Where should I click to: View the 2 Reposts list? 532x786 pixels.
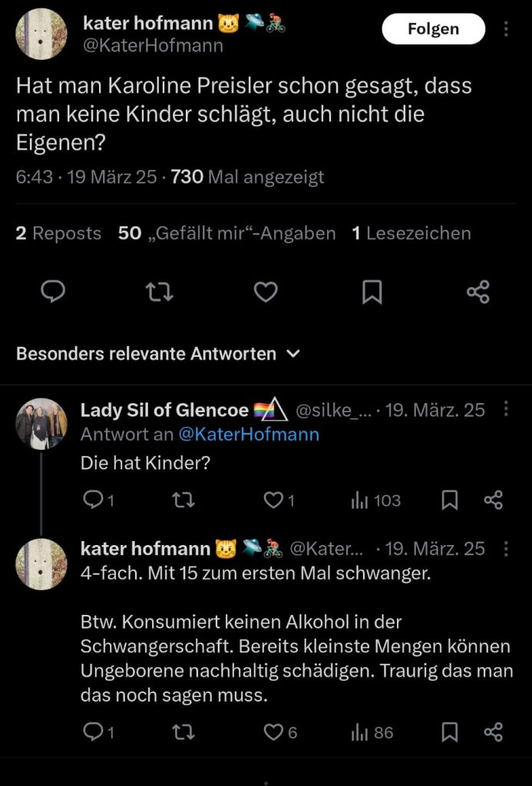point(58,233)
